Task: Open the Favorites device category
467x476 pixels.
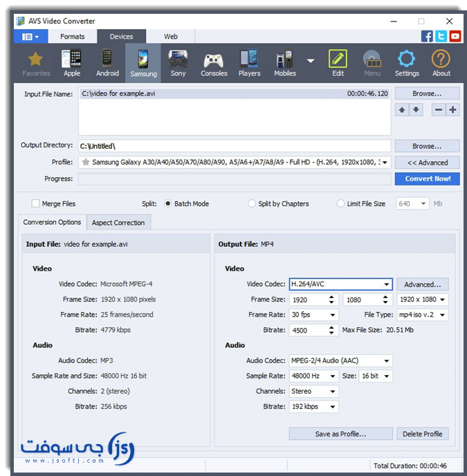Action: pos(36,64)
